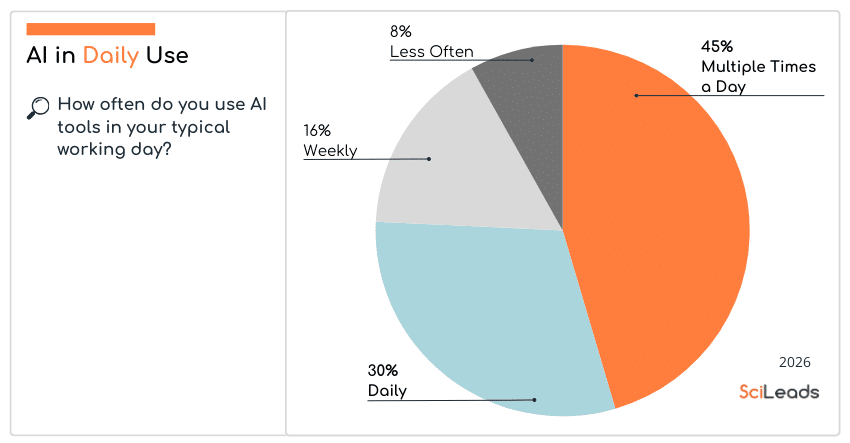This screenshot has height=443, width=850.
Task: Select the light blue pie slice
Action: pyautogui.click(x=480, y=310)
